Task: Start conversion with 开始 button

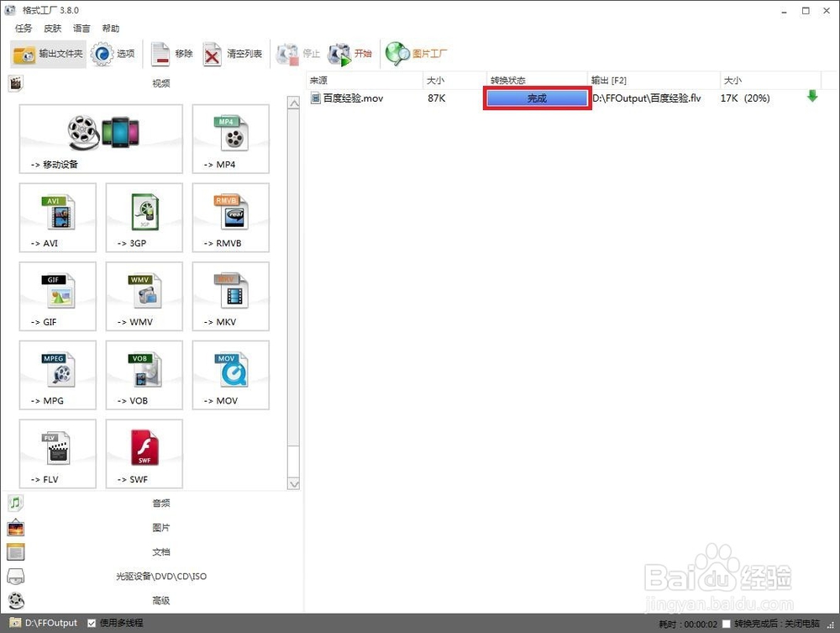Action: 349,54
